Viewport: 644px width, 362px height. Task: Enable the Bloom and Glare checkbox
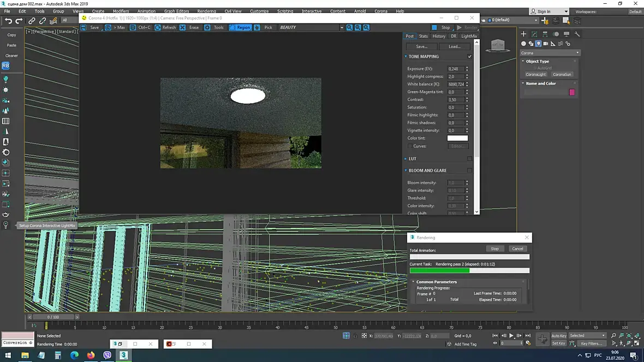pos(469,171)
